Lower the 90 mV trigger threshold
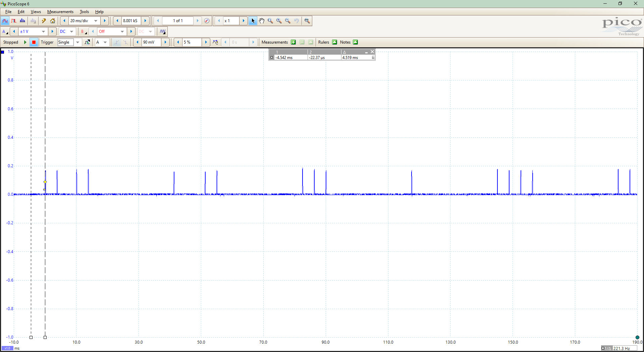The image size is (644, 352). [x=137, y=42]
